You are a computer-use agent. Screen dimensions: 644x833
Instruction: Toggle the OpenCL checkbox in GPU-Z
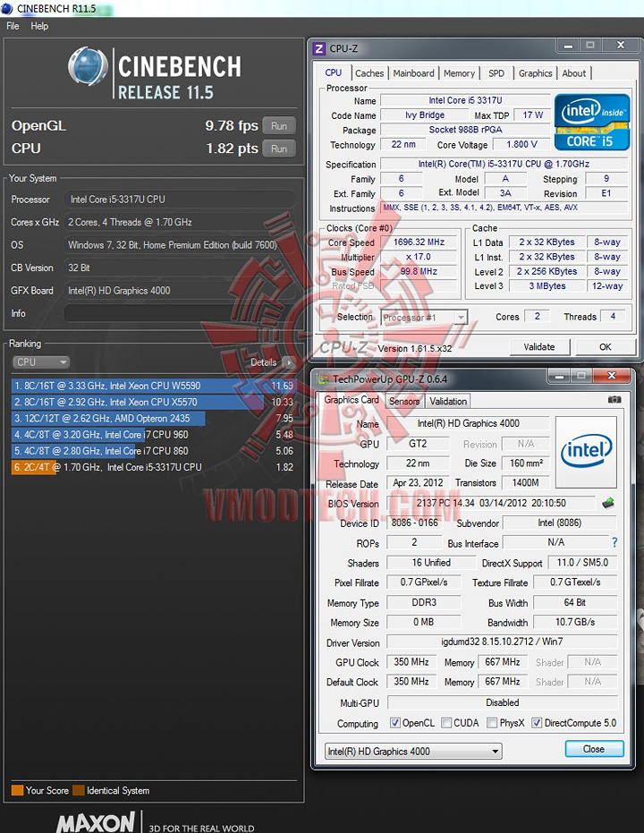395,723
